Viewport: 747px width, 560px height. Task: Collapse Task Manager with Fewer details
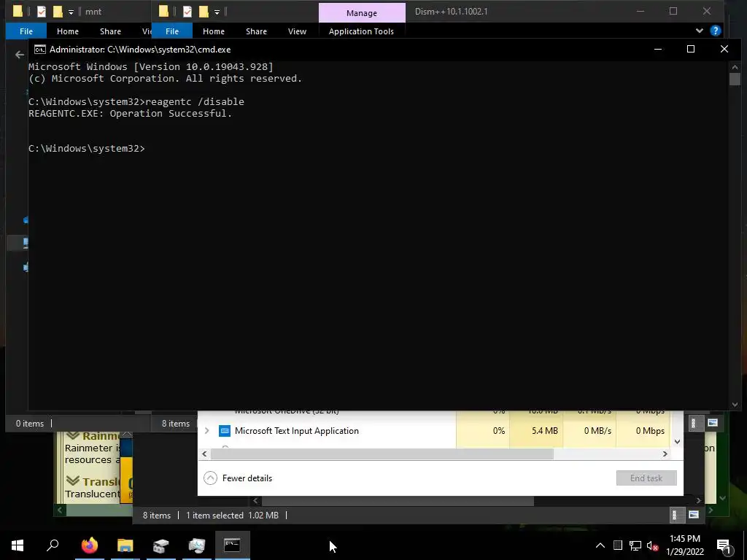tap(238, 478)
